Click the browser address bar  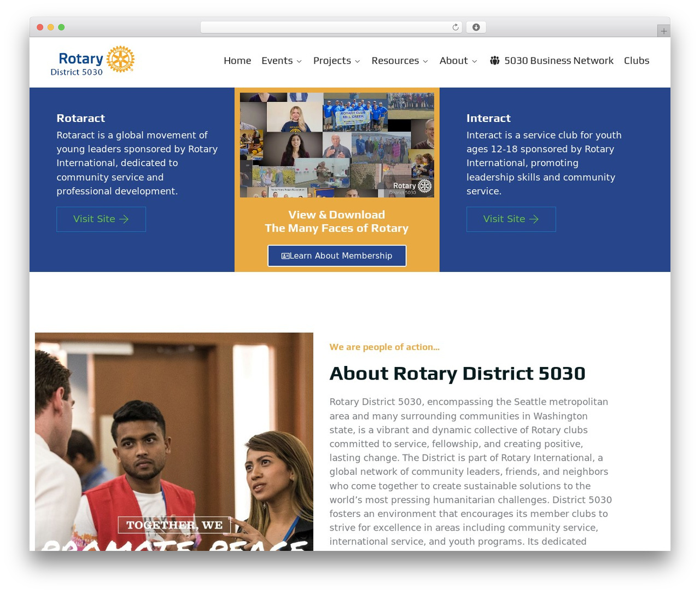pos(331,27)
